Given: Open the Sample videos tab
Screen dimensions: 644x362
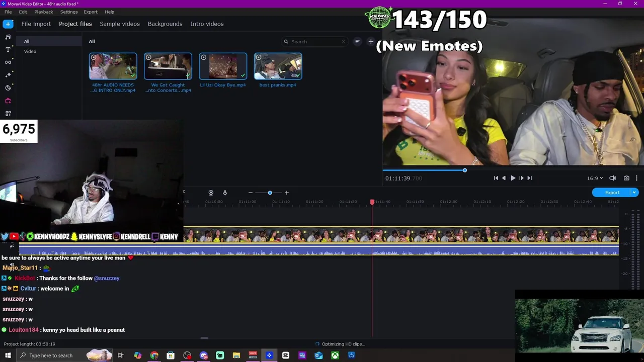Looking at the screenshot, I should (120, 24).
